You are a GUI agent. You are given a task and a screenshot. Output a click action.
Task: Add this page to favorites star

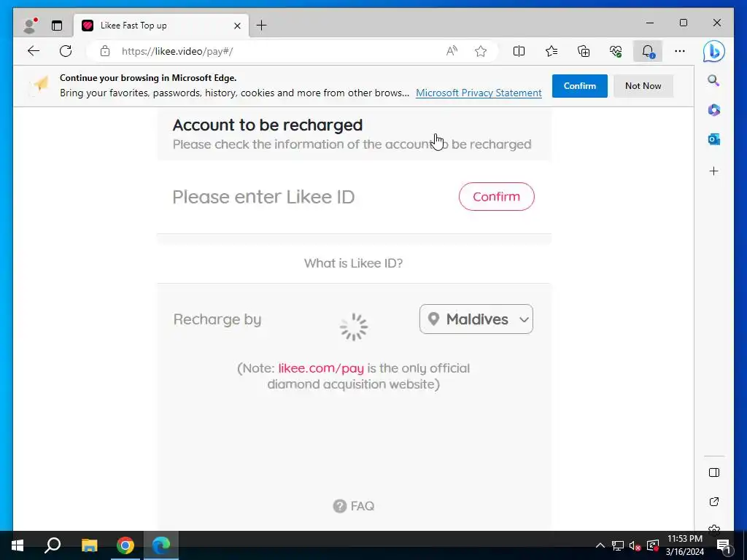(x=481, y=51)
